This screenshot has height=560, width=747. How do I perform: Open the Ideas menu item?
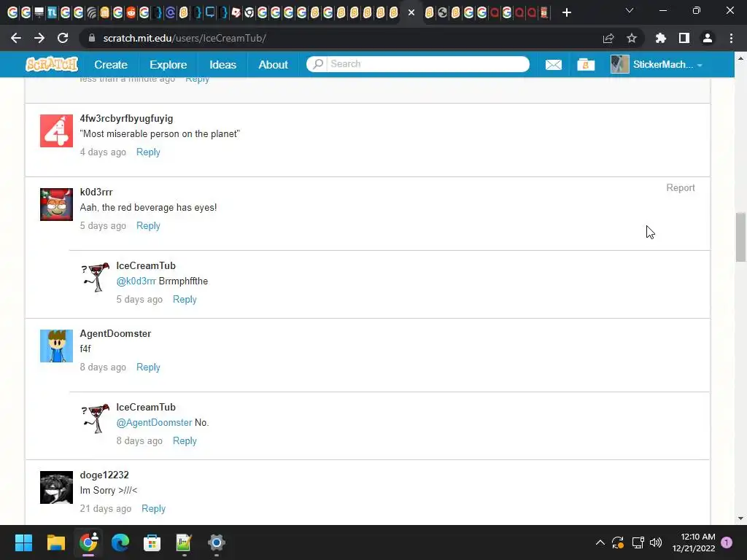223,64
